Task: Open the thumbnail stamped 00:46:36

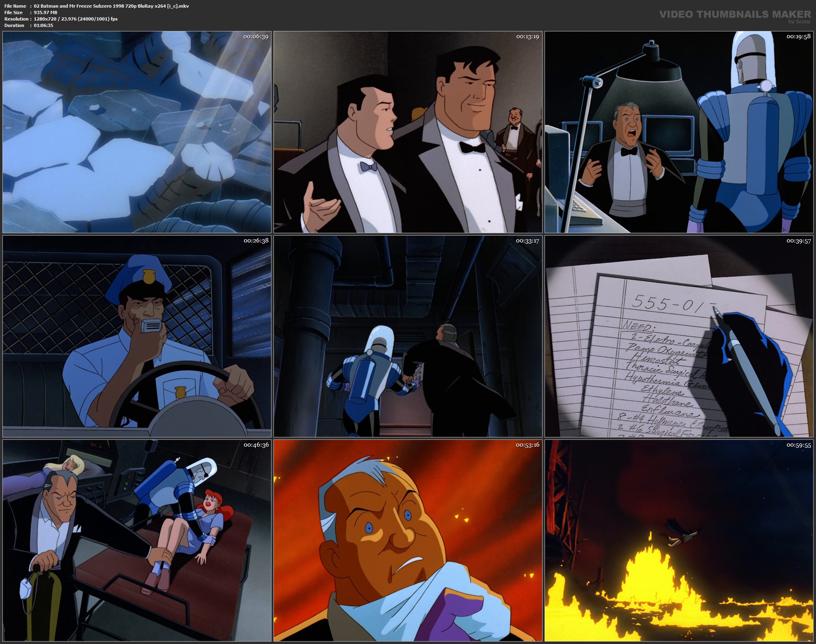Action: pos(137,540)
